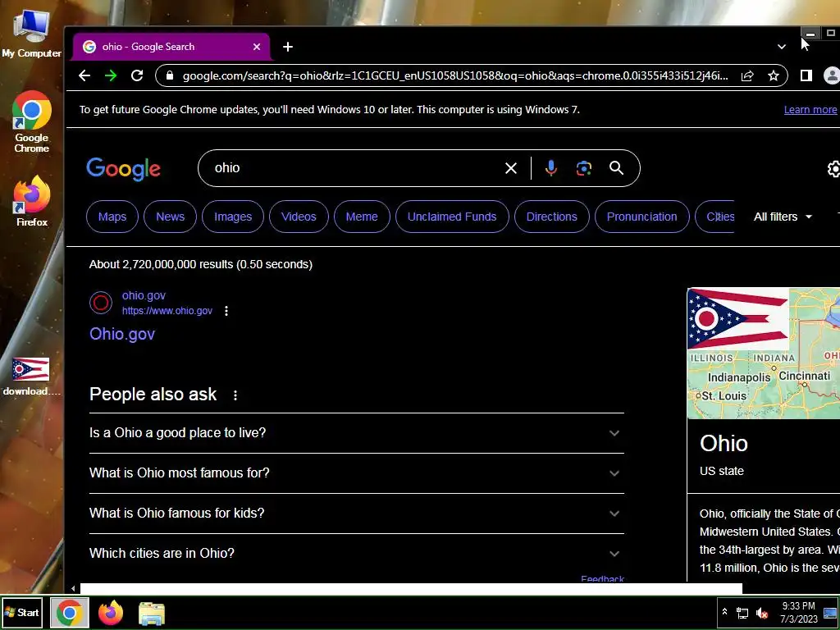
Task: Click the muted volume tray icon
Action: click(761, 613)
